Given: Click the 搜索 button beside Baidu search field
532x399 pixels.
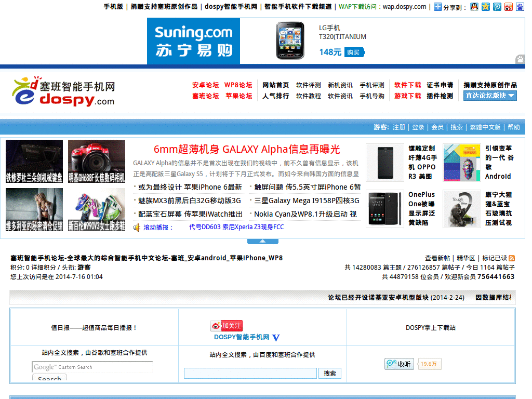Looking at the screenshot, I should click(330, 373).
